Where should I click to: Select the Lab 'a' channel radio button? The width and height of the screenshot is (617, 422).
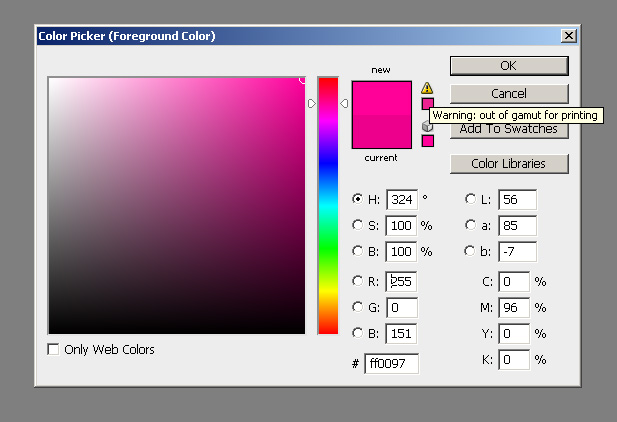470,225
